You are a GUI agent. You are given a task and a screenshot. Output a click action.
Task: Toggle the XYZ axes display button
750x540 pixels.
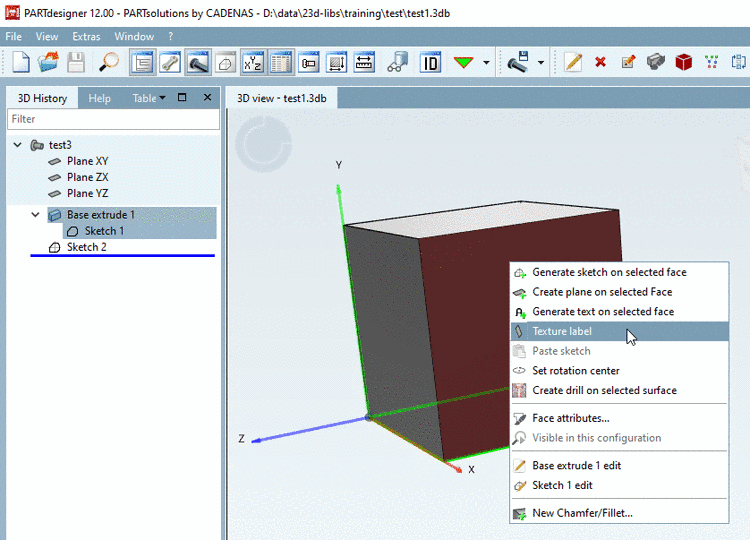click(253, 62)
